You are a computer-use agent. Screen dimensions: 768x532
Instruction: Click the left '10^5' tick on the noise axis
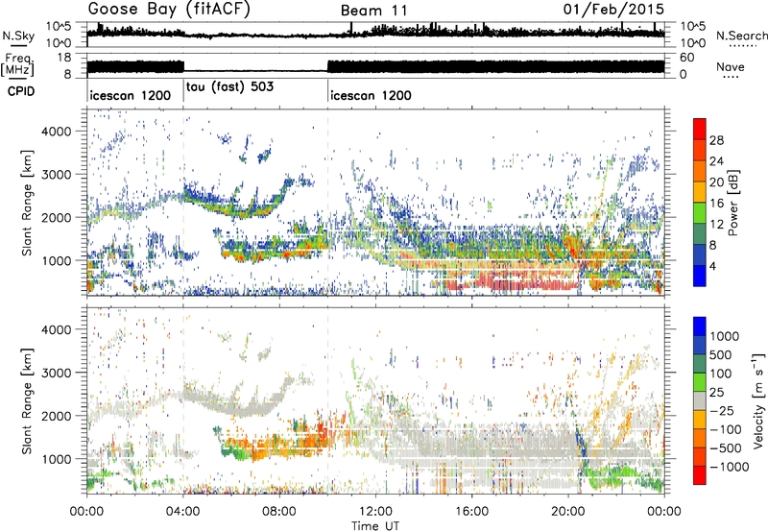(x=59, y=26)
